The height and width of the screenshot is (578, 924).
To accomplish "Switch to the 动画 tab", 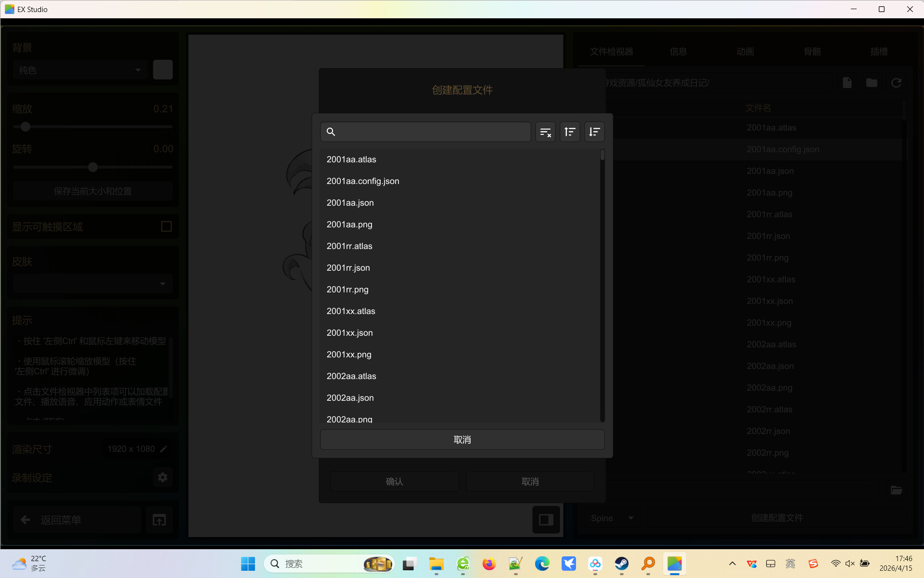I will tap(745, 52).
